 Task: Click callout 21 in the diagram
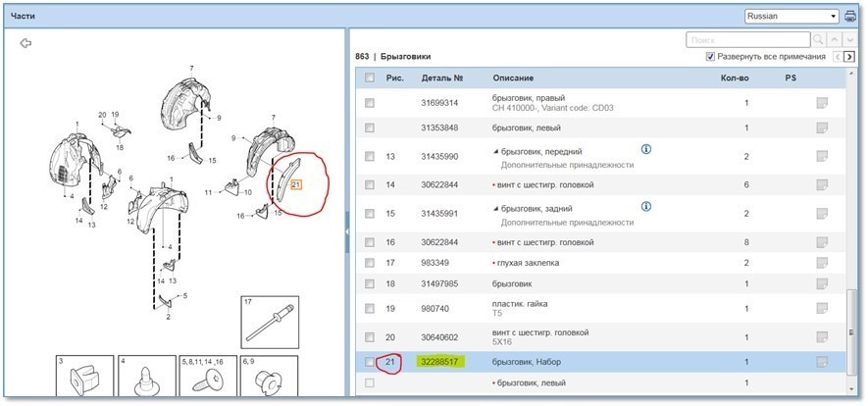(x=295, y=183)
